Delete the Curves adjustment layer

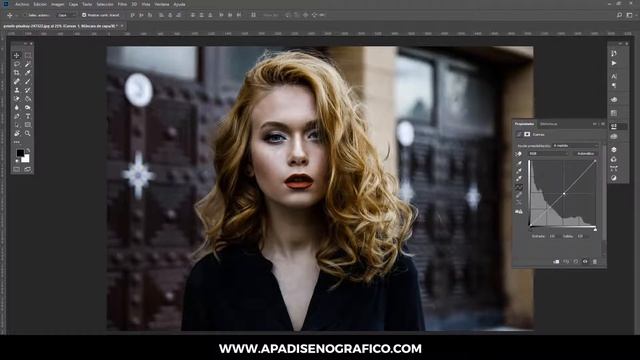(595, 261)
